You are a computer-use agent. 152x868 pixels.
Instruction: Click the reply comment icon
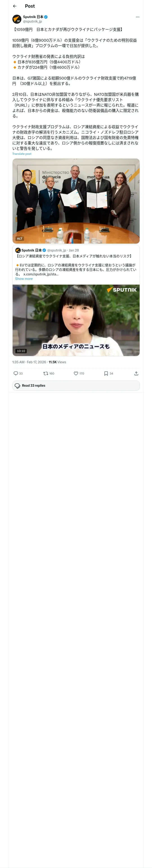pyautogui.click(x=16, y=373)
